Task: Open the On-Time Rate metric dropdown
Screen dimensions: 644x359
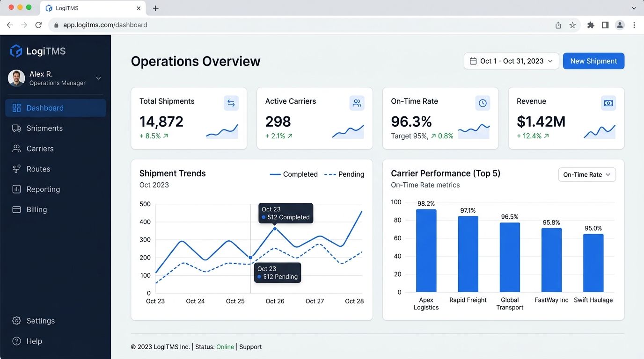Action: click(587, 175)
